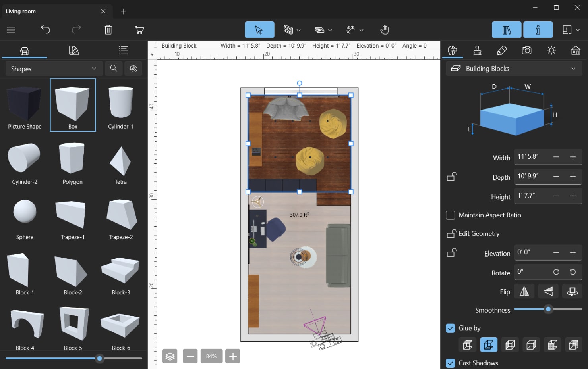Select the house building properties icon
588x369 pixels.
pos(575,50)
